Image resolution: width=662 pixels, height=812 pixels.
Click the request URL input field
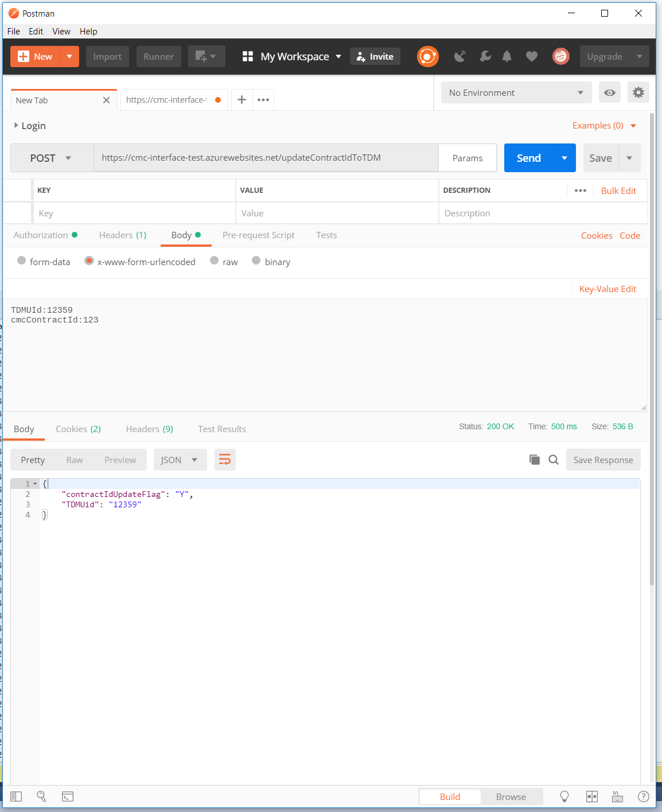(266, 158)
